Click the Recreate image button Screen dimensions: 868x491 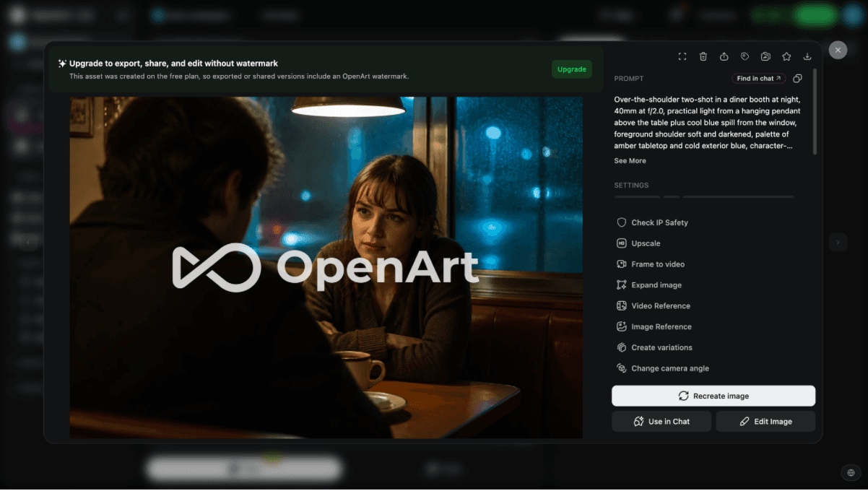click(713, 396)
